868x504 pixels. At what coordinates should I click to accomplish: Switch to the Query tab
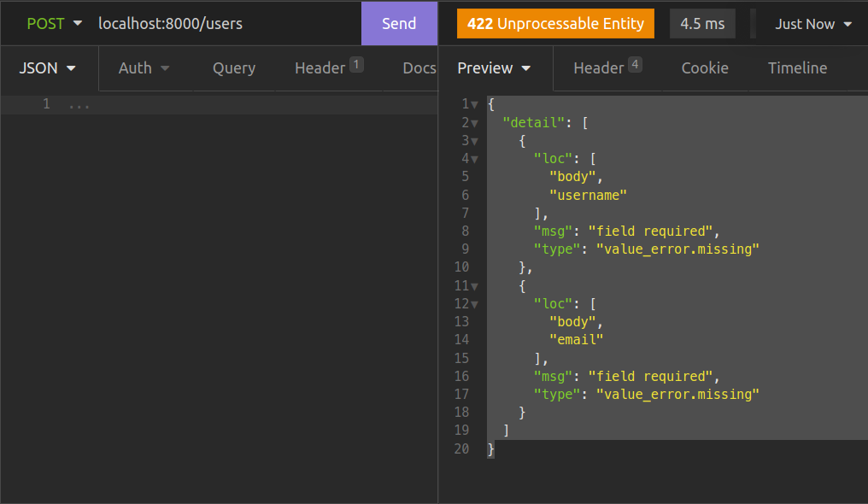[233, 68]
